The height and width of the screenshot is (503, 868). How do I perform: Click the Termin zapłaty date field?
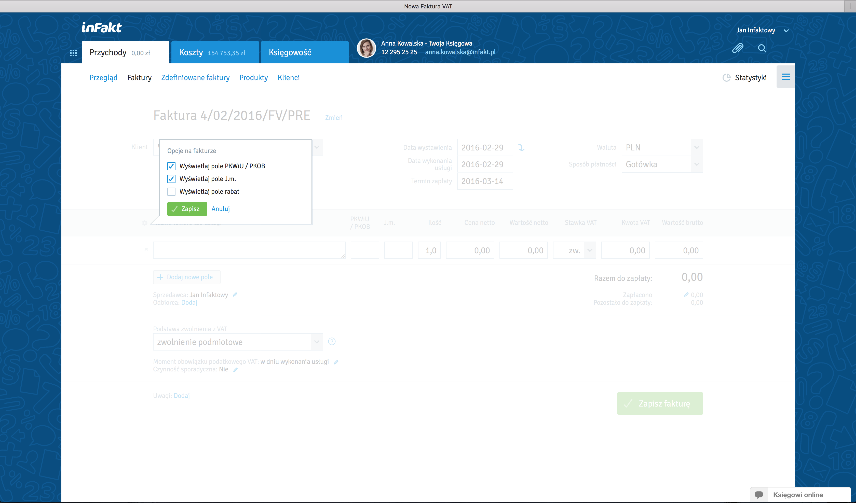click(485, 181)
